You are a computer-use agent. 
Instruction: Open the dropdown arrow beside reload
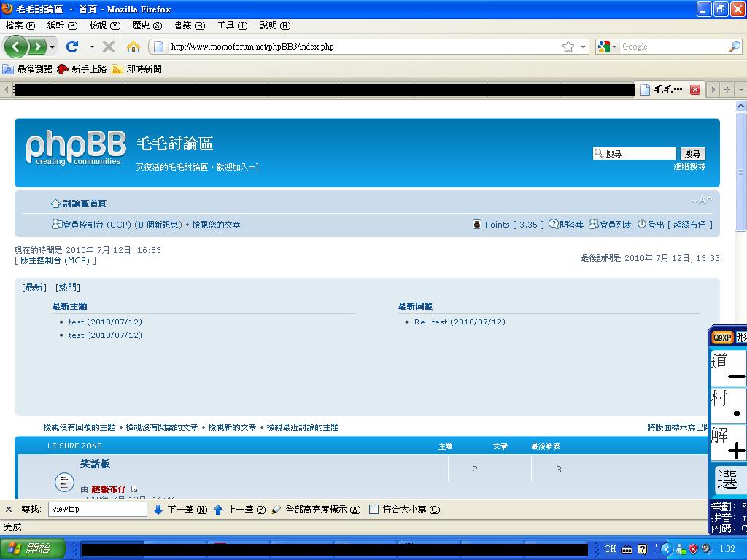coord(91,47)
